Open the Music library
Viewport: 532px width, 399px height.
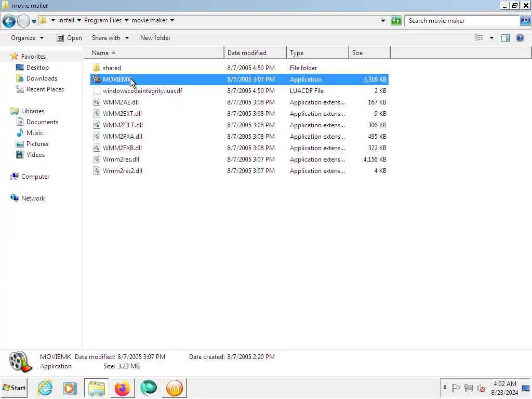pyautogui.click(x=35, y=132)
